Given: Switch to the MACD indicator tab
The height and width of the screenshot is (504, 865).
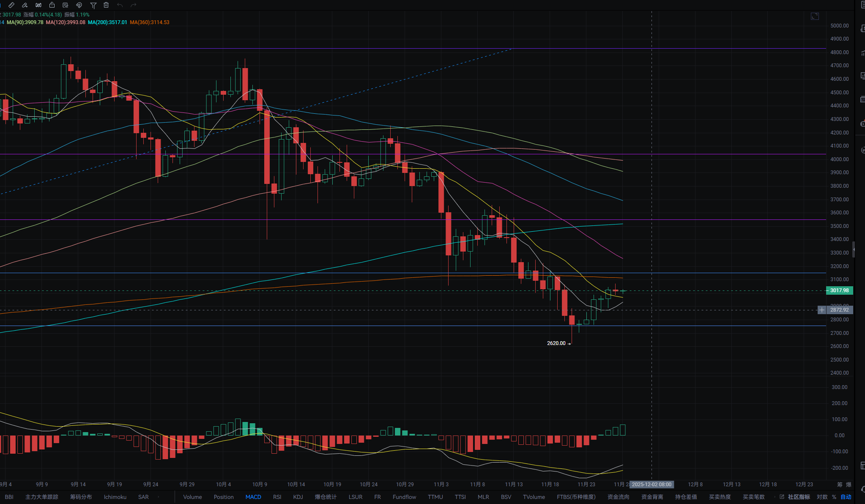Looking at the screenshot, I should tap(253, 497).
